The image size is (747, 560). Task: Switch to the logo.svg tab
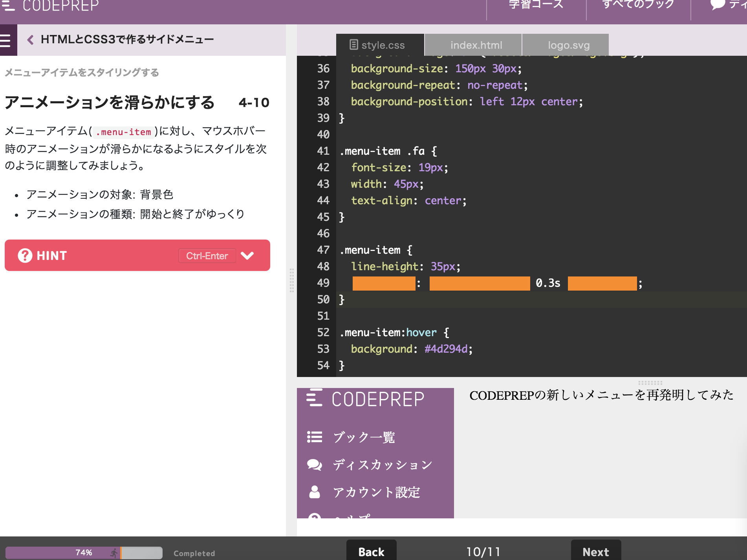(566, 45)
